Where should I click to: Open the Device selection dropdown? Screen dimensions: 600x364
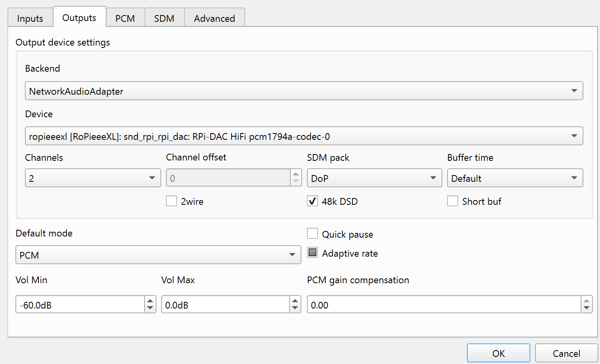(x=574, y=136)
